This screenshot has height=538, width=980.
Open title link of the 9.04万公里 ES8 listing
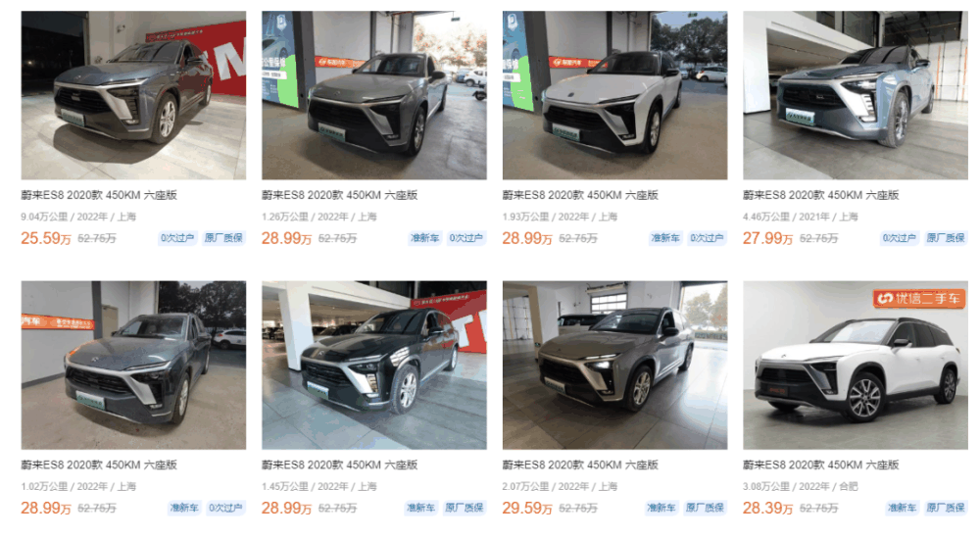pos(99,195)
